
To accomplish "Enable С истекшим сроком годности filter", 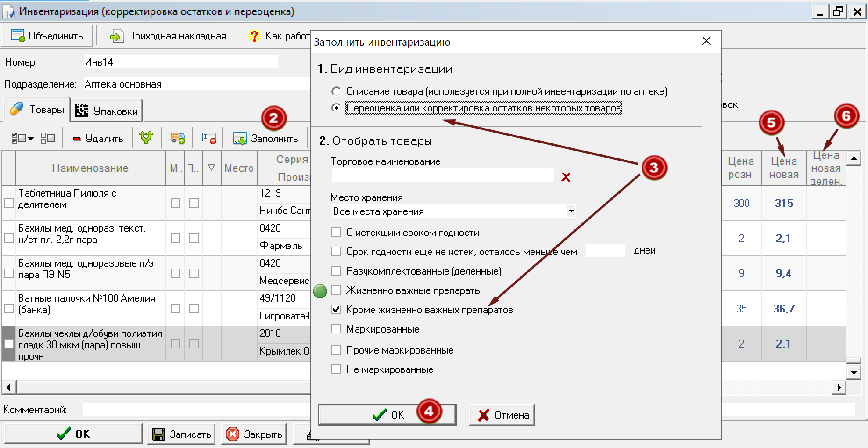I will coord(336,233).
